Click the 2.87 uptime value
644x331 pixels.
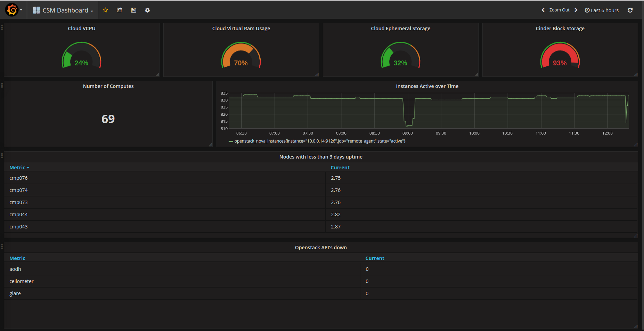336,227
